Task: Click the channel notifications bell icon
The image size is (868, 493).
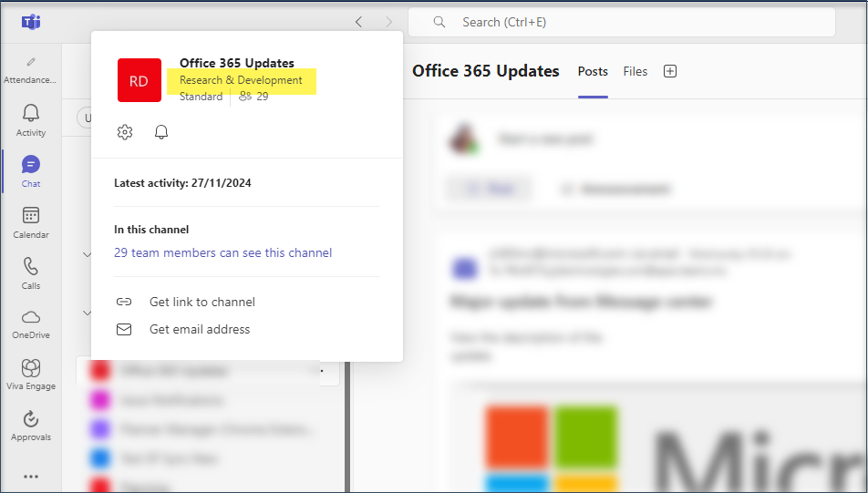Action: tap(161, 132)
